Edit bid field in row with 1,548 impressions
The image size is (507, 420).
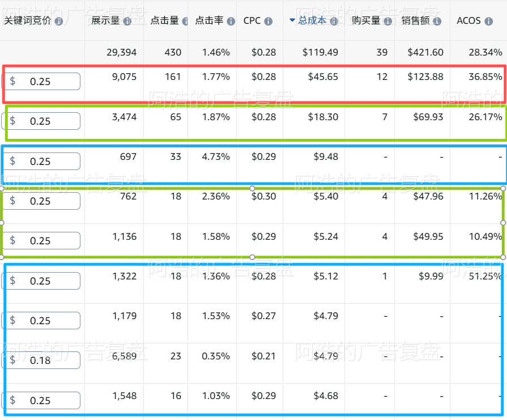[x=41, y=401]
